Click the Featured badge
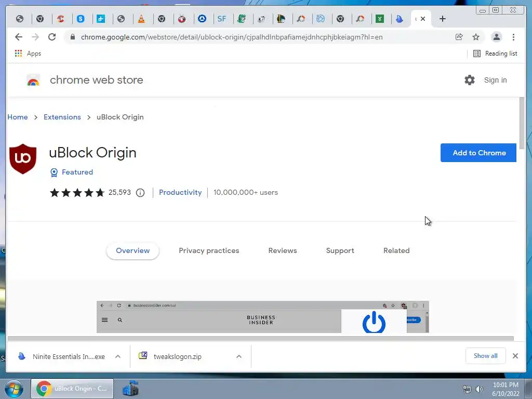Image resolution: width=532 pixels, height=399 pixels. coord(71,172)
